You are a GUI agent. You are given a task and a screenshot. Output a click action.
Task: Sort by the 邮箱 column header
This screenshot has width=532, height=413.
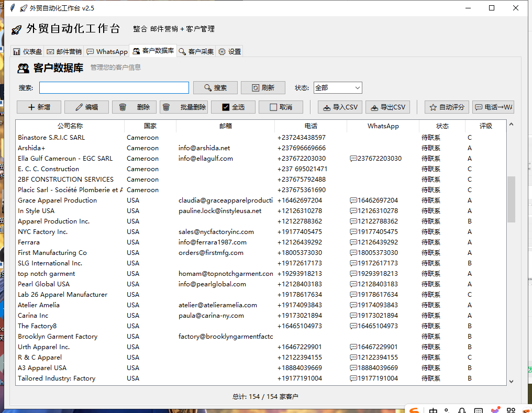coord(225,126)
